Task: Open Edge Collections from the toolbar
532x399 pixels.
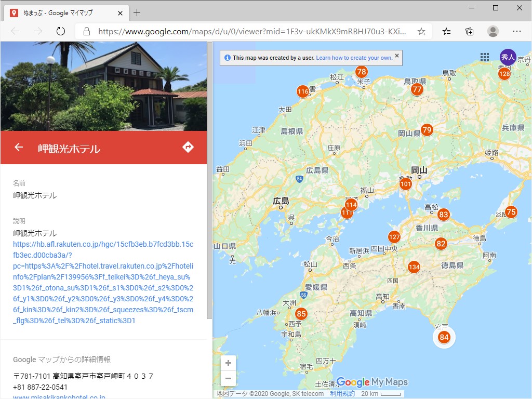Action: tap(469, 31)
